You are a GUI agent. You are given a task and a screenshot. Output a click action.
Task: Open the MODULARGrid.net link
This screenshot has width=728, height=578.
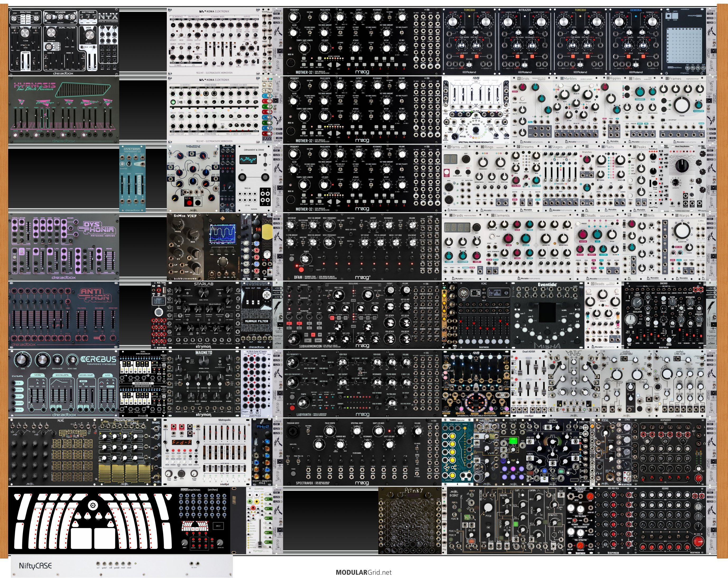(x=364, y=572)
